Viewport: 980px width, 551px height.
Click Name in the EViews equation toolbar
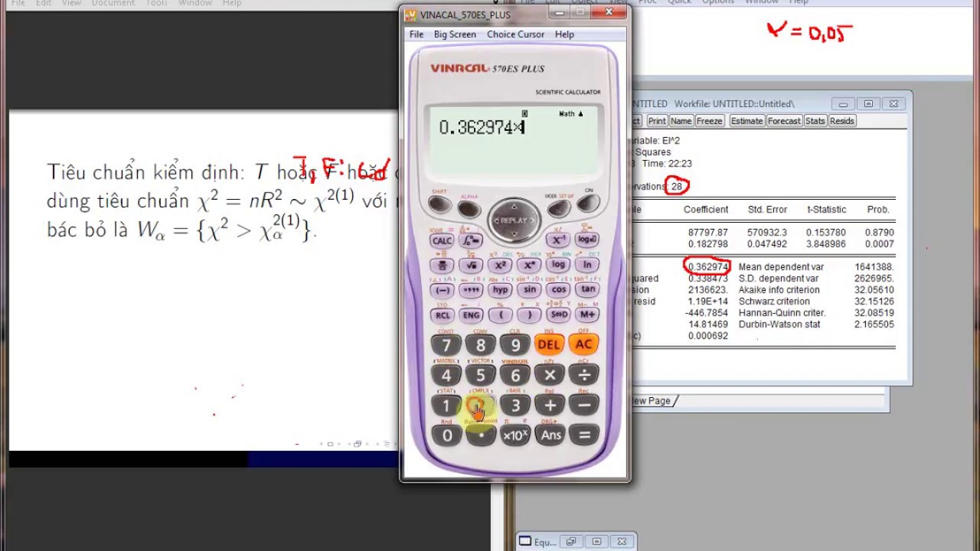point(681,121)
